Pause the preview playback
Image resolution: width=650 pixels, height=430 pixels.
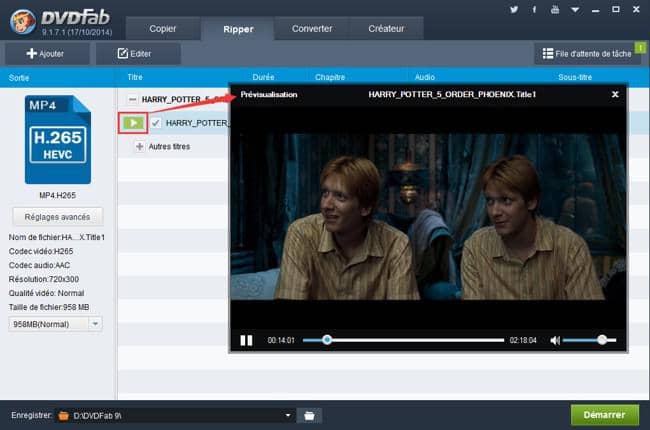246,340
